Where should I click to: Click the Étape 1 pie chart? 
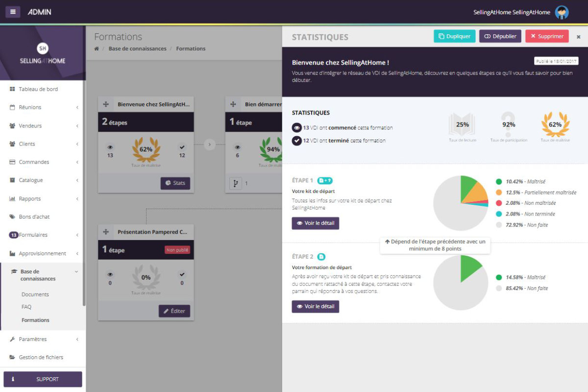point(461,203)
